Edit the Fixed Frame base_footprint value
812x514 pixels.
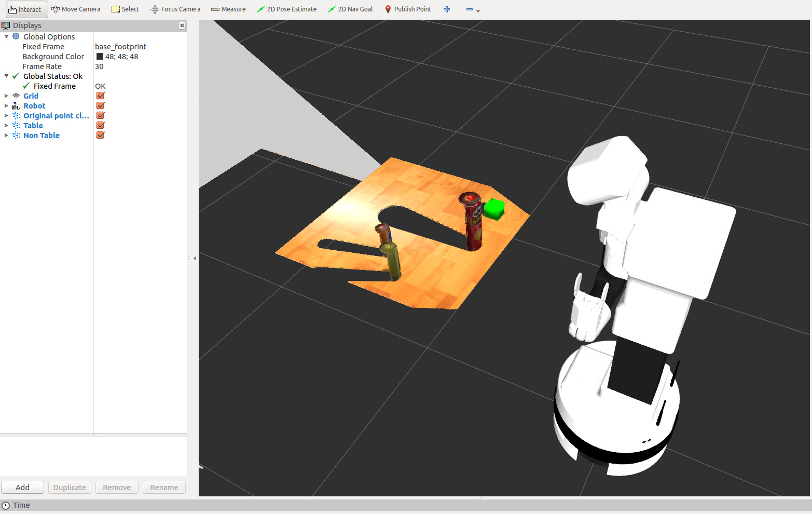(x=120, y=47)
